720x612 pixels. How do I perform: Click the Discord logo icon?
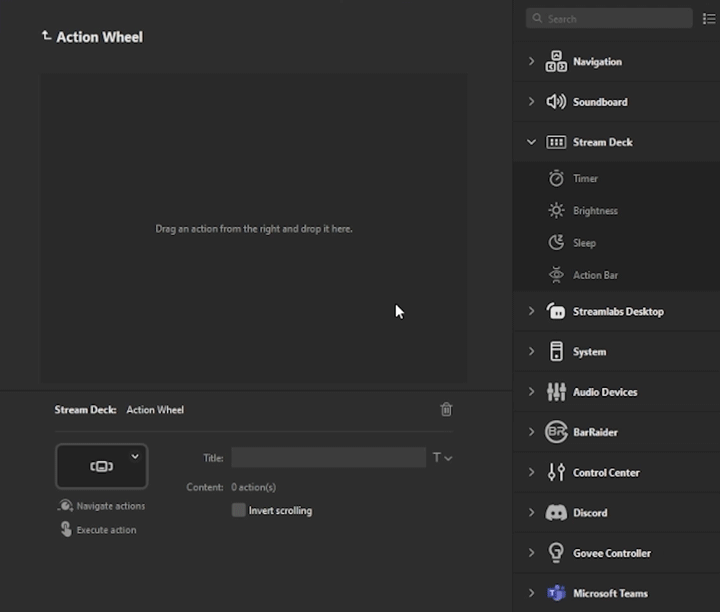click(556, 512)
